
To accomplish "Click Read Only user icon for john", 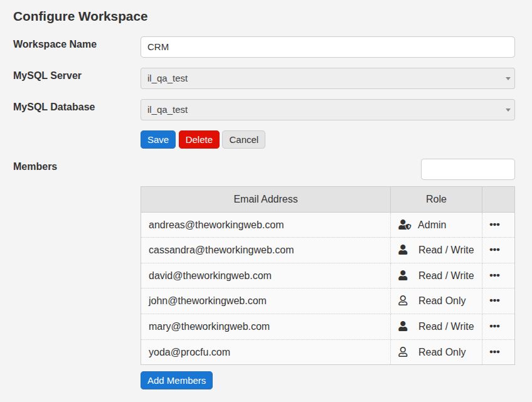I will click(403, 300).
